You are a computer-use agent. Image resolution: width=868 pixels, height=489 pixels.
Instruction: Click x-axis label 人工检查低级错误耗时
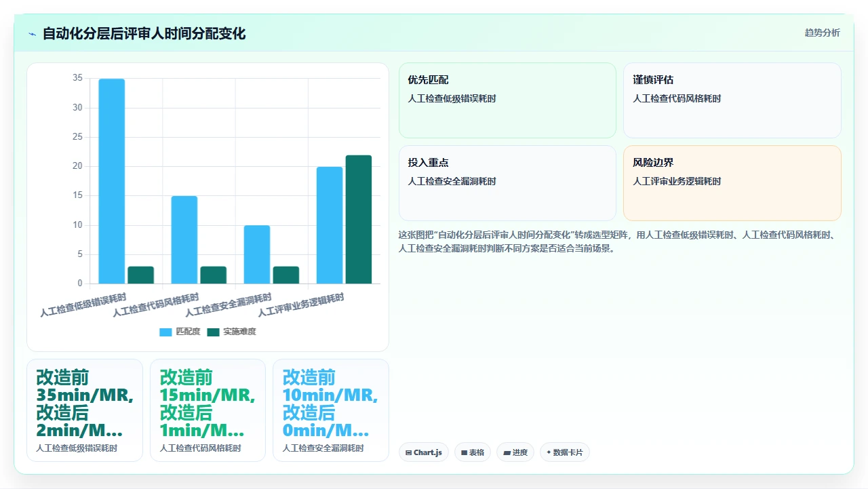click(83, 305)
